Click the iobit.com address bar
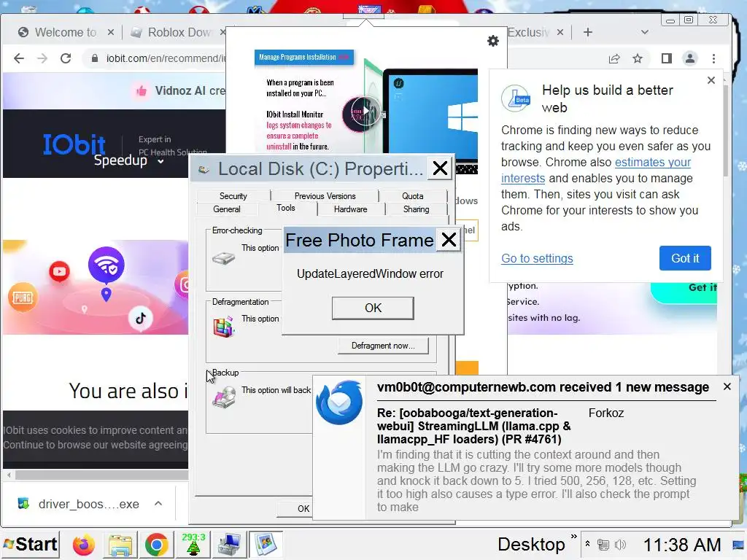Image resolution: width=747 pixels, height=560 pixels. pos(165,58)
